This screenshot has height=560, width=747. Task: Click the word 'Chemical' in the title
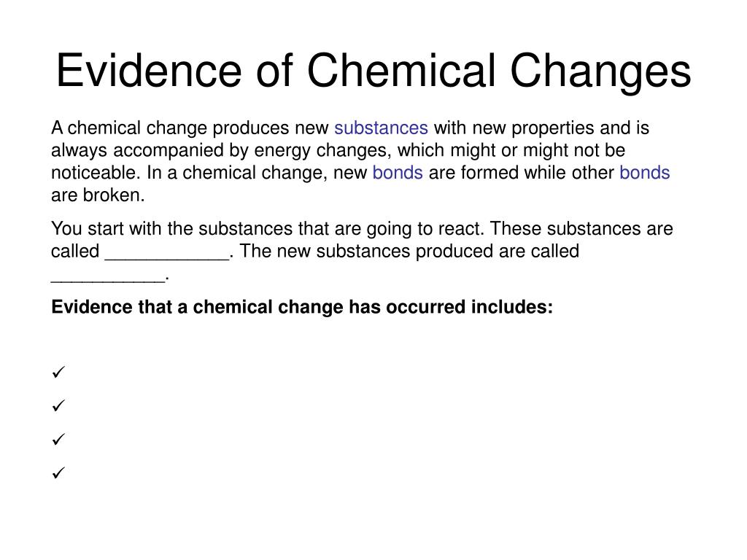[x=402, y=71]
